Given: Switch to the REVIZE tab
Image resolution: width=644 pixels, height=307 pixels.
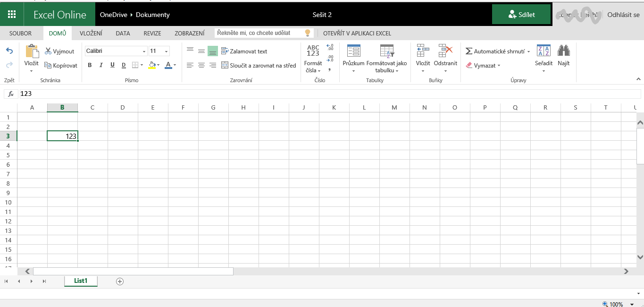Looking at the screenshot, I should click(x=152, y=34).
